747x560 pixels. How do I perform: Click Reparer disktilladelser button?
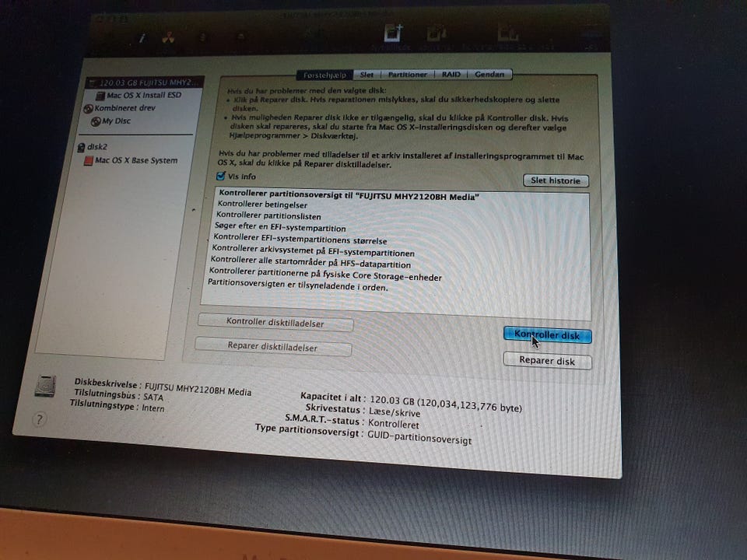(x=273, y=347)
